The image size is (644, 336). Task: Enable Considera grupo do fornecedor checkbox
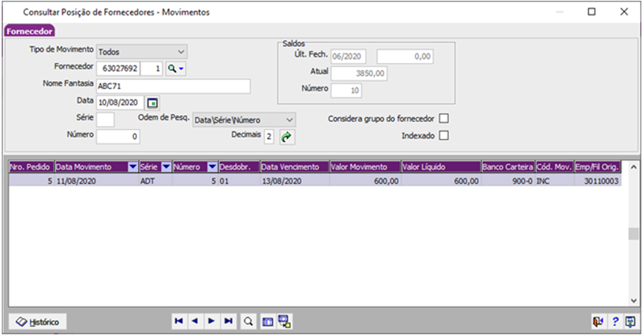click(444, 119)
